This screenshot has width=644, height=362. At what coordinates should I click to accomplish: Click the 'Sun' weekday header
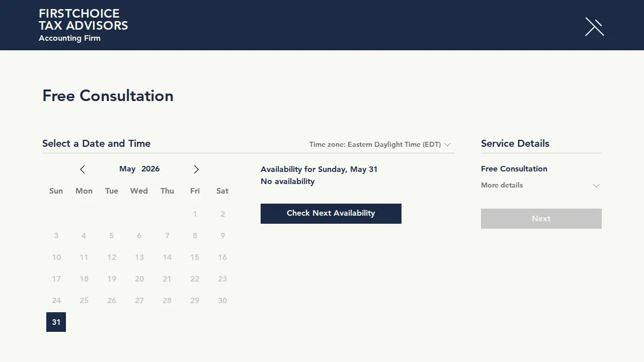pos(56,191)
